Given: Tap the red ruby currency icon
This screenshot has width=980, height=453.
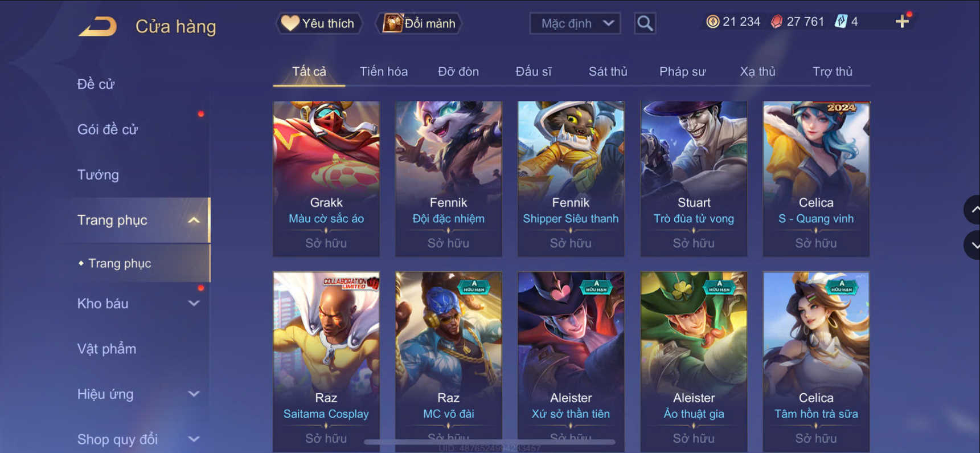Looking at the screenshot, I should (x=776, y=22).
